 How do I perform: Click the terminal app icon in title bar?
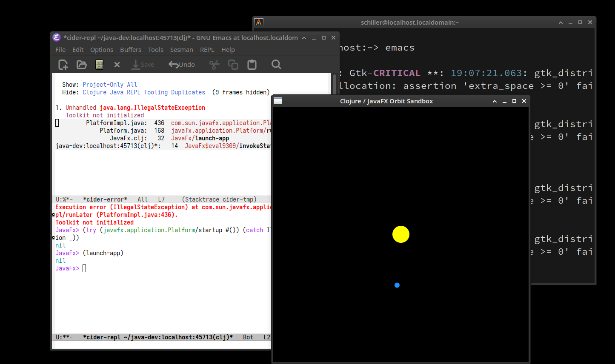point(259,22)
